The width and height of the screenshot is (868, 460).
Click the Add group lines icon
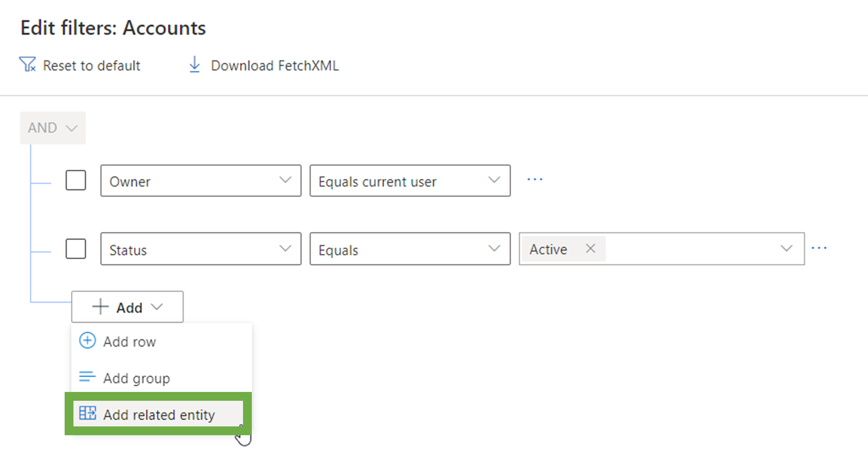tap(87, 377)
